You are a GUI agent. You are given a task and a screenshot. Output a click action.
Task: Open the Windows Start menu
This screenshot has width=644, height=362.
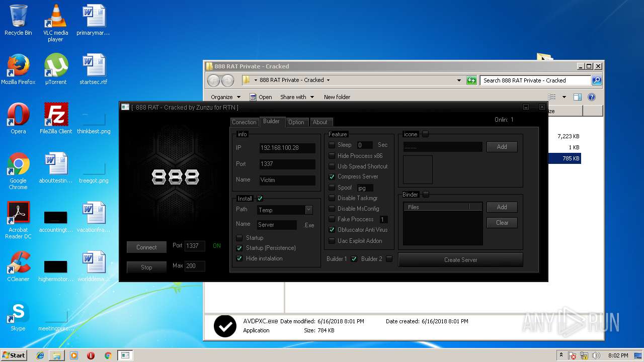pos(14,355)
